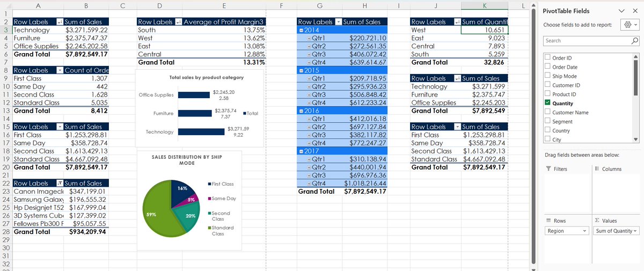The height and width of the screenshot is (271, 644).
Task: Select the Grand Total 32,826 quantity cell
Action: (485, 62)
